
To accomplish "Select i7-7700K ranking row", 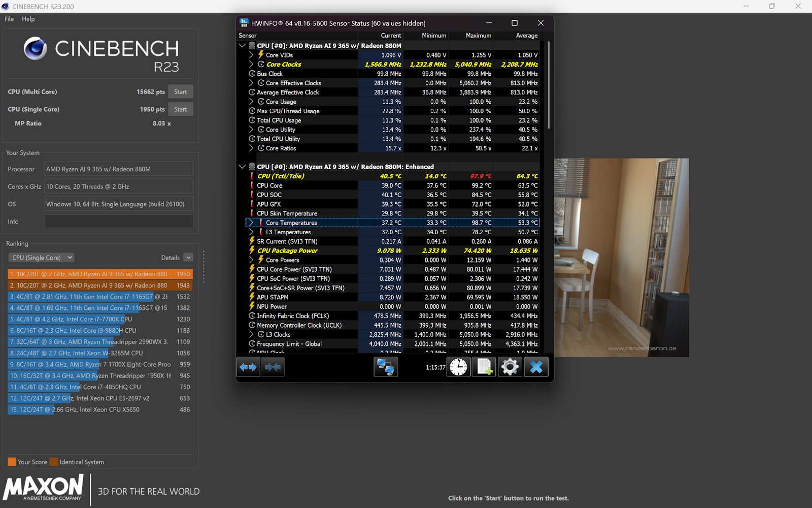I will (x=100, y=319).
